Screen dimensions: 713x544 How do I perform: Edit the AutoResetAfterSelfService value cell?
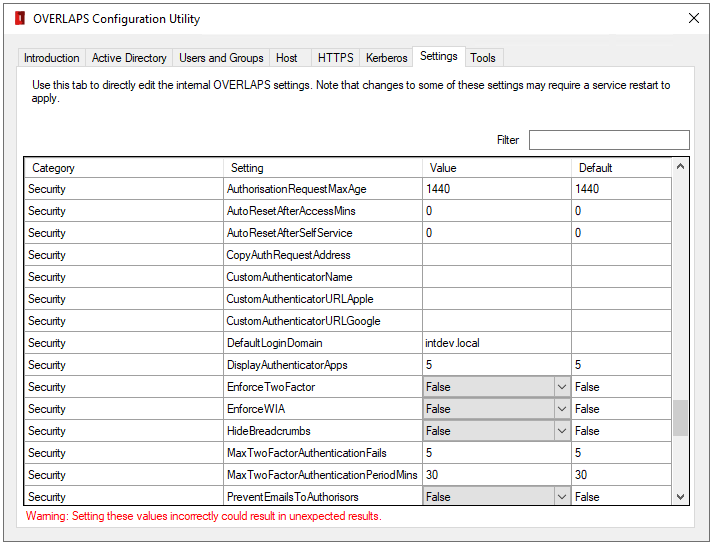(x=497, y=233)
